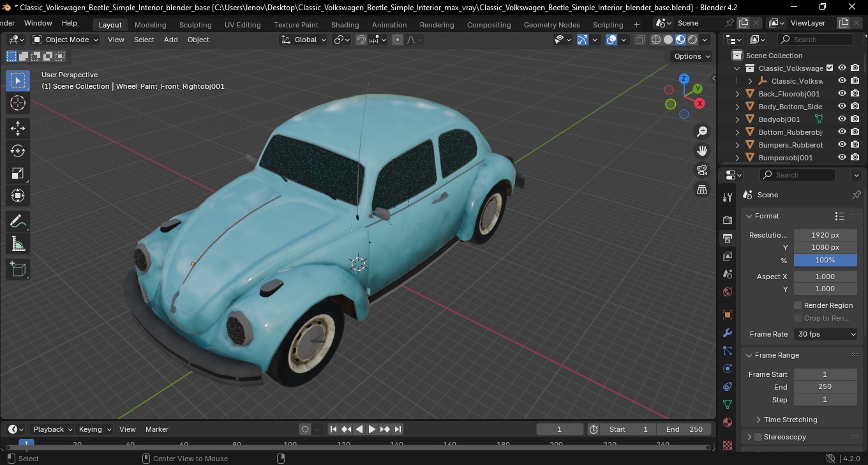
Task: Click the Frame End 250 field
Action: pos(825,386)
